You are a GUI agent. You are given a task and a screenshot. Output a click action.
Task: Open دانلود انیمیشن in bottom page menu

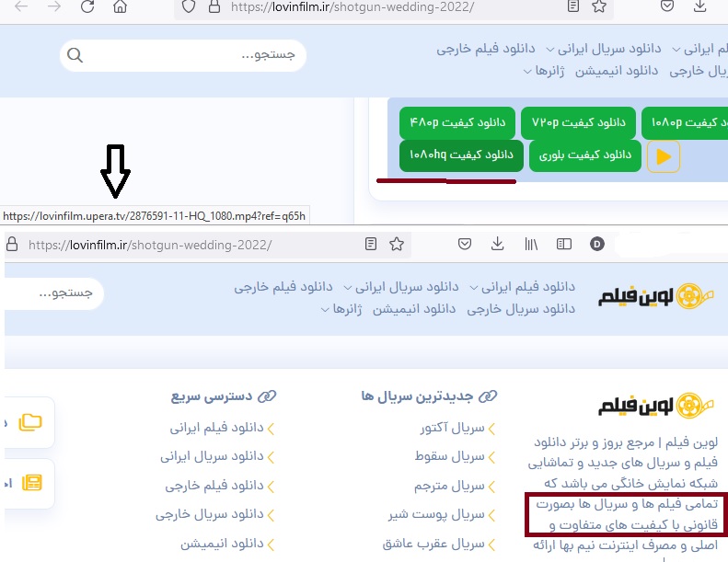pyautogui.click(x=414, y=310)
